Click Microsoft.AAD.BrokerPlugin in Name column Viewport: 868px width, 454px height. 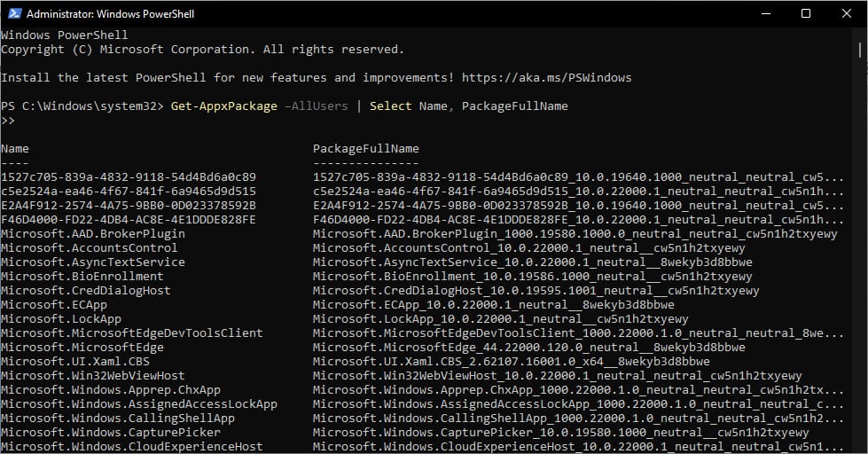tap(93, 233)
